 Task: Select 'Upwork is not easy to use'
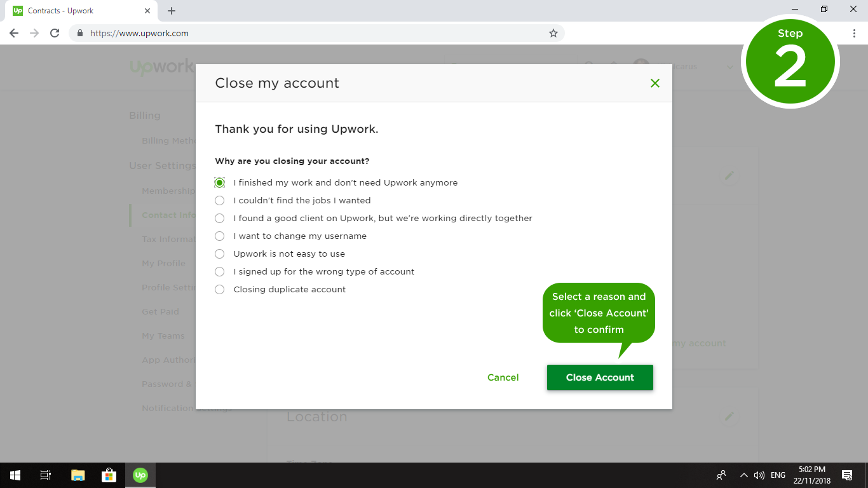tap(220, 254)
